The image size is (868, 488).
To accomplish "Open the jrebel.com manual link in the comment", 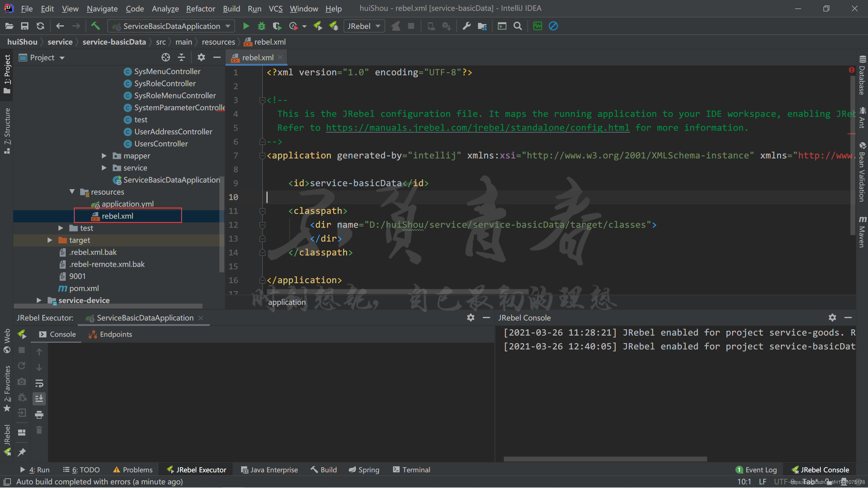I will (x=477, y=128).
